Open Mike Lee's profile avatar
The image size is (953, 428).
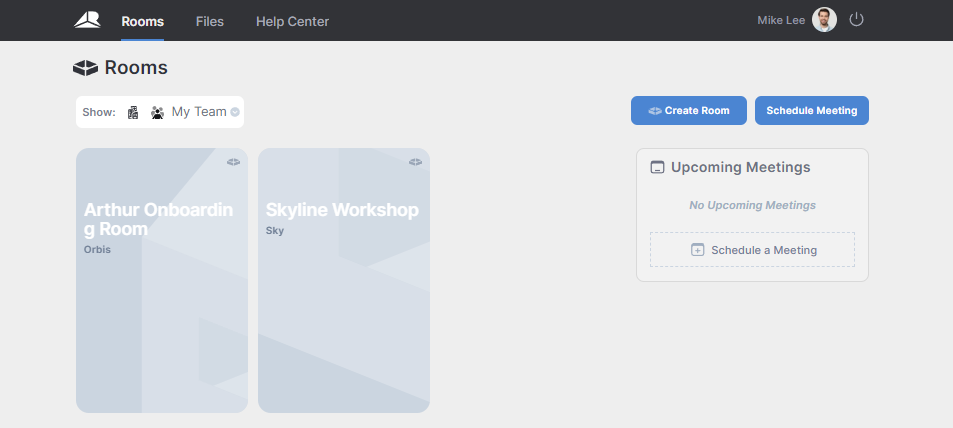[x=824, y=20]
